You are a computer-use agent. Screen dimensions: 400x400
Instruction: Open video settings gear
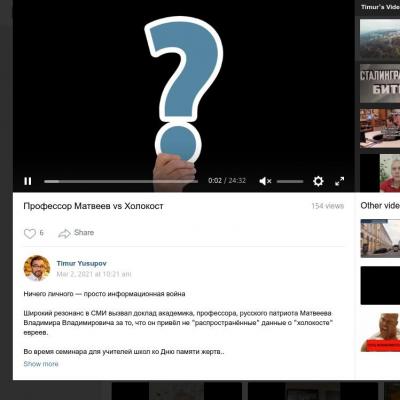point(318,181)
